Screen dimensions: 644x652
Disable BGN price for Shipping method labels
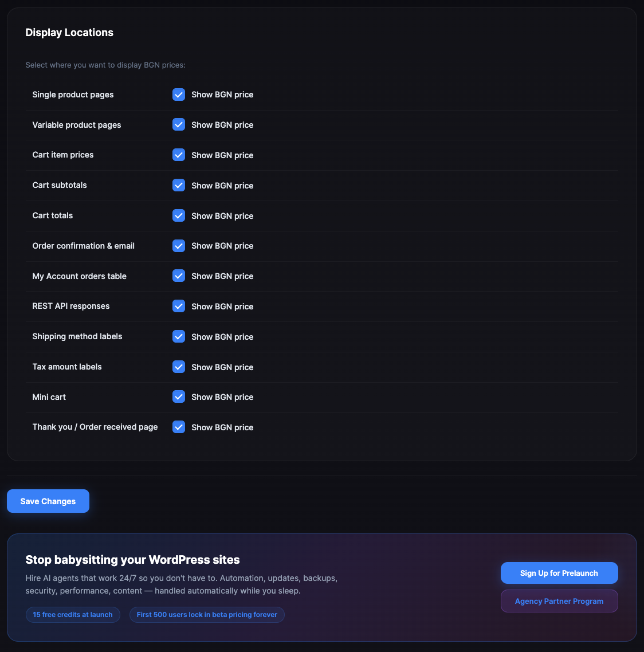179,337
